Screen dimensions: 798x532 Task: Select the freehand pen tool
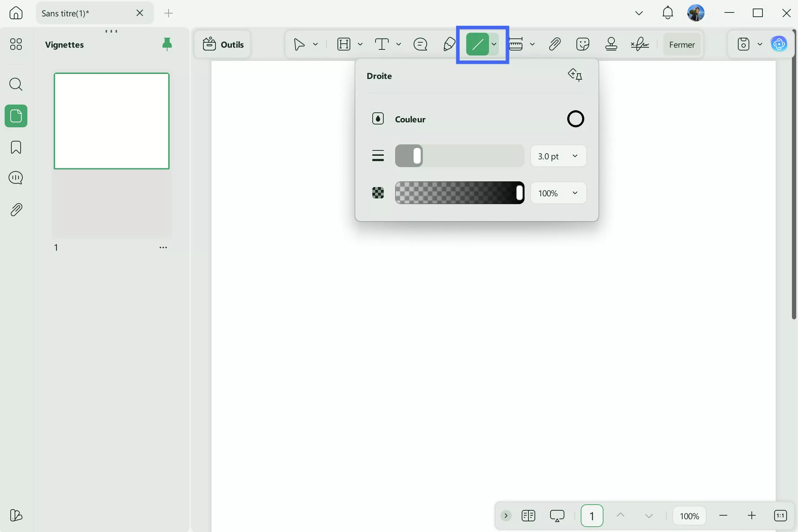click(x=448, y=44)
